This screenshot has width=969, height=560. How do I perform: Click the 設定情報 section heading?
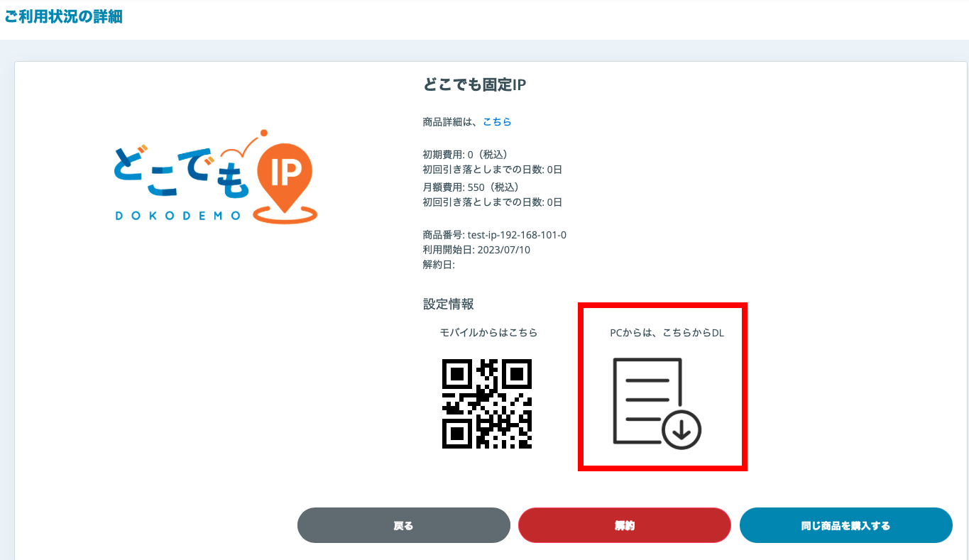point(449,304)
